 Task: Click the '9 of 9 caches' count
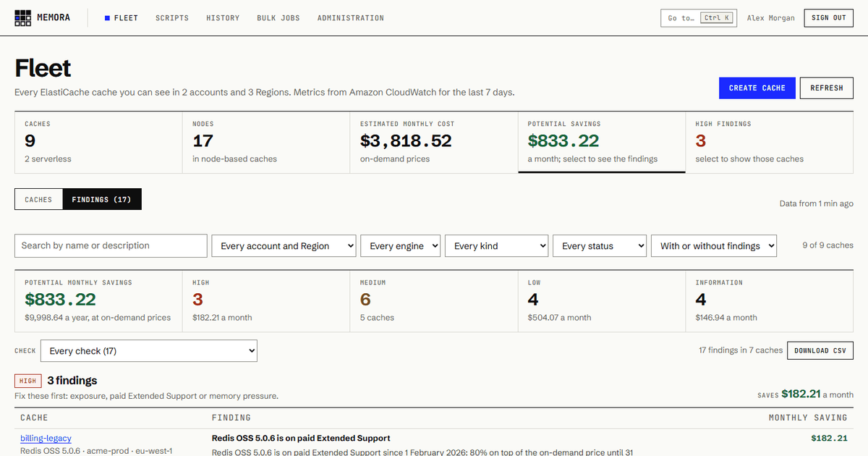pos(827,245)
